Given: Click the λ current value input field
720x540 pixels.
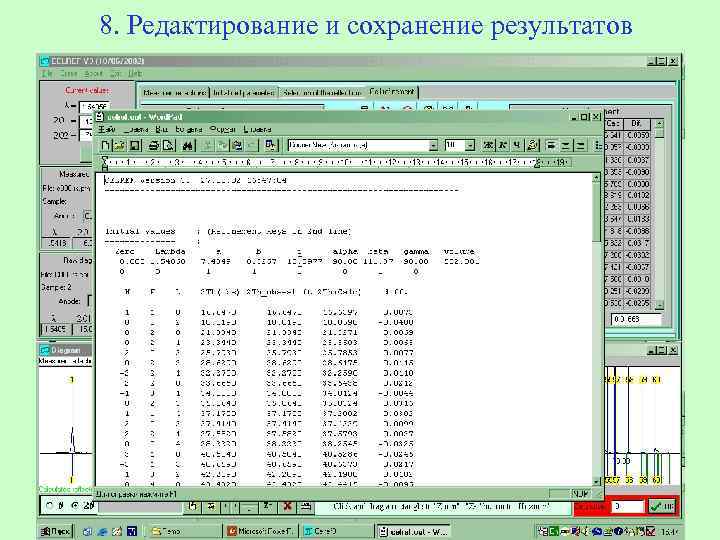Looking at the screenshot, I should coord(94,107).
